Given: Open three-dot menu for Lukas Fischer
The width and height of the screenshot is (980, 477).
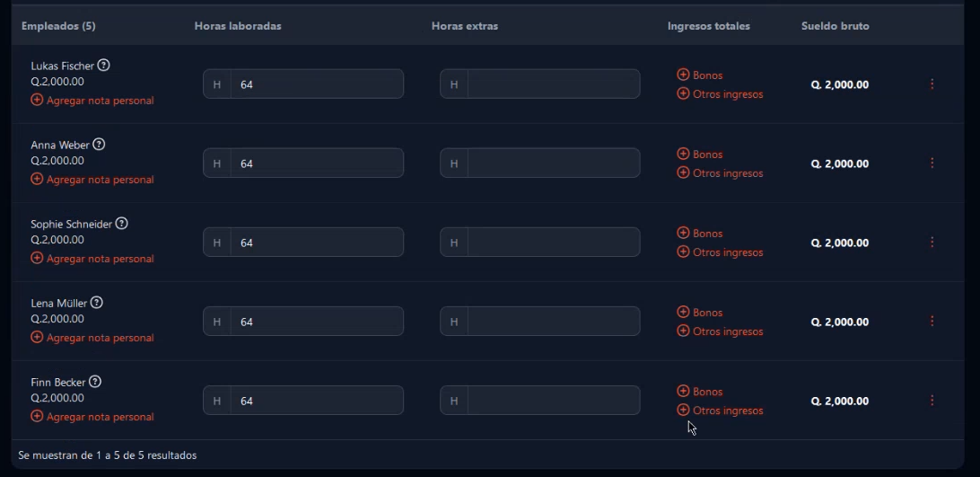Looking at the screenshot, I should [x=932, y=84].
